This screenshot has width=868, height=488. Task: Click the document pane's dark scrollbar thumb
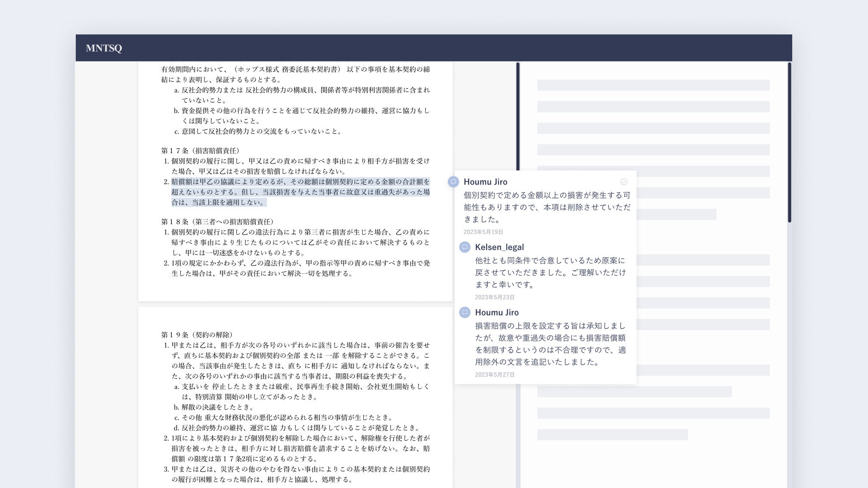[x=518, y=116]
